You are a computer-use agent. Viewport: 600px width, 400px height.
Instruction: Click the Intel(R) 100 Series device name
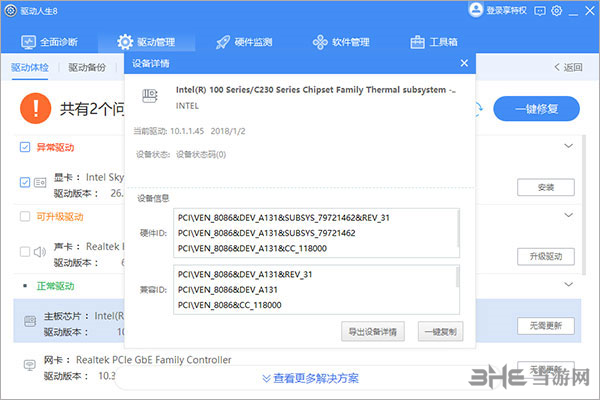pos(316,90)
